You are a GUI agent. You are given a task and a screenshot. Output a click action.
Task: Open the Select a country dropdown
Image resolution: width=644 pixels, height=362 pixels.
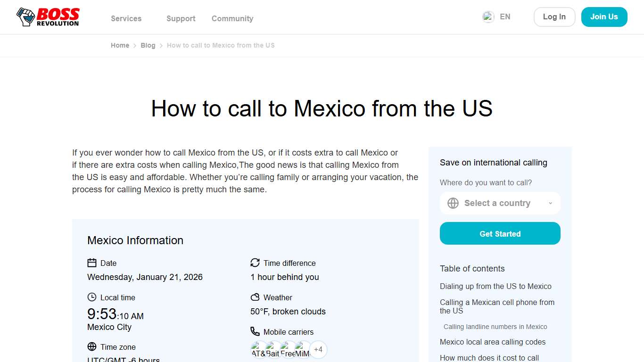[x=497, y=203]
